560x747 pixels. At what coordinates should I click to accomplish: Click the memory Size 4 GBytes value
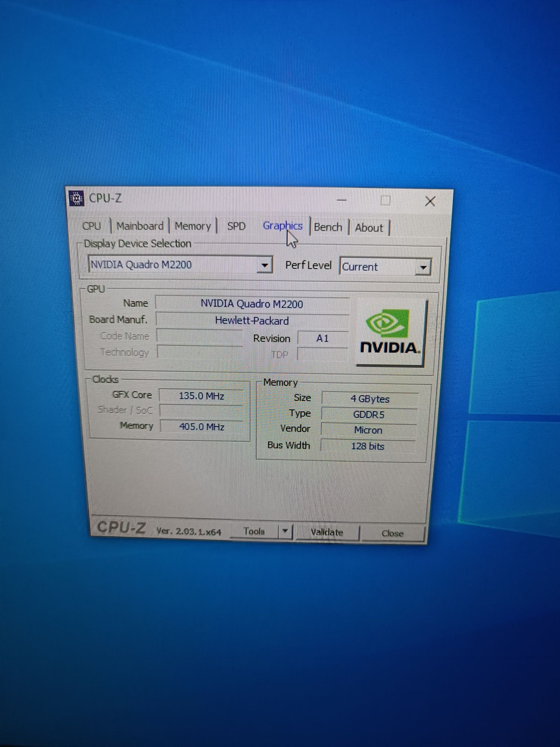370,399
